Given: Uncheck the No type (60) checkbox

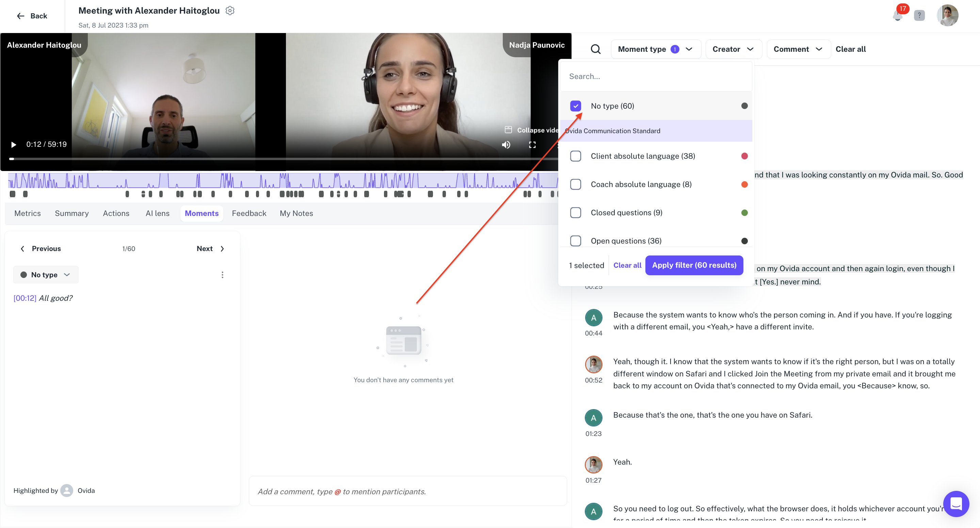Looking at the screenshot, I should click(x=576, y=106).
